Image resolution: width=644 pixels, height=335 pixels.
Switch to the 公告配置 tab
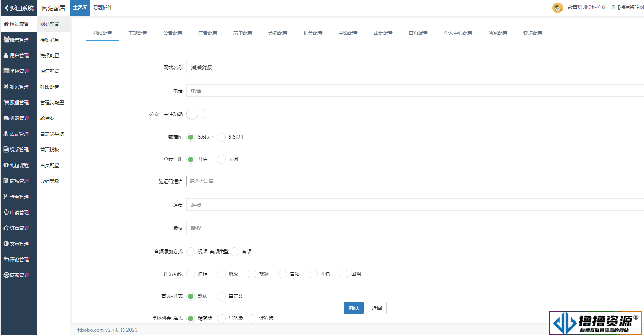tap(173, 33)
